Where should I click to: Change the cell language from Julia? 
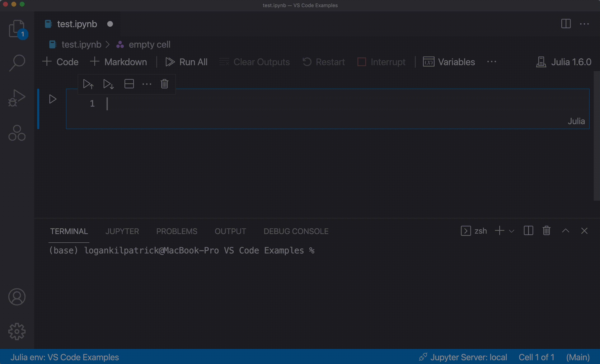coord(576,121)
